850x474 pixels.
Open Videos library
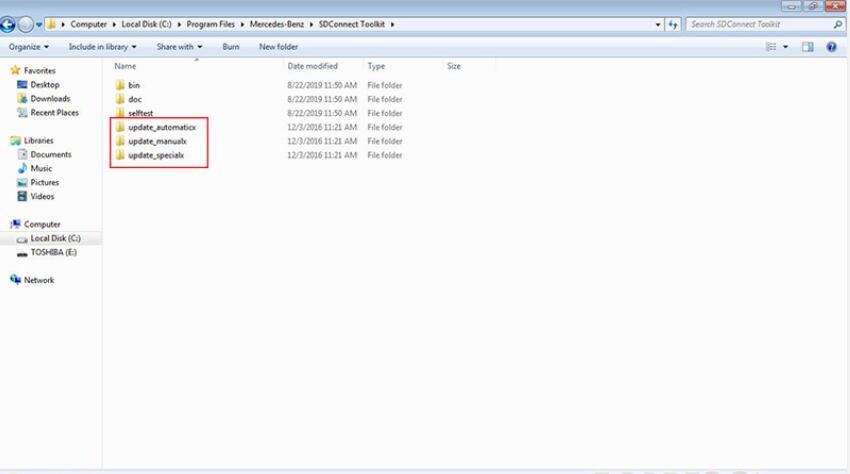click(x=42, y=197)
